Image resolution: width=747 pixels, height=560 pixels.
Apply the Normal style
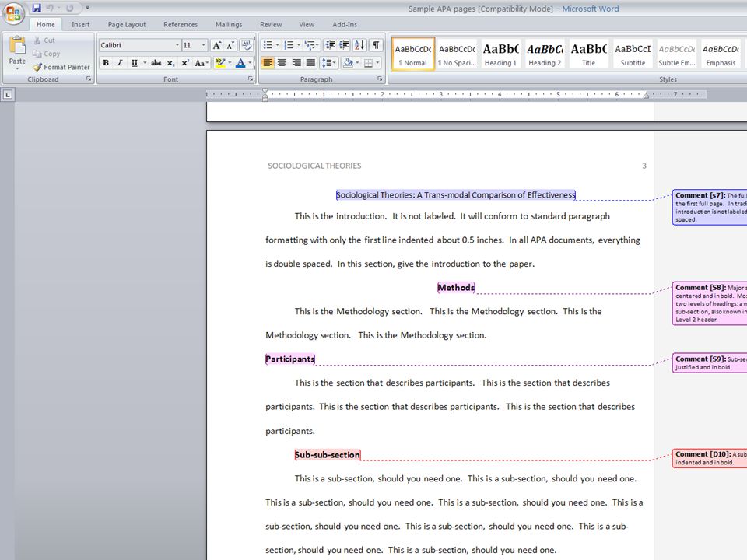coord(413,54)
